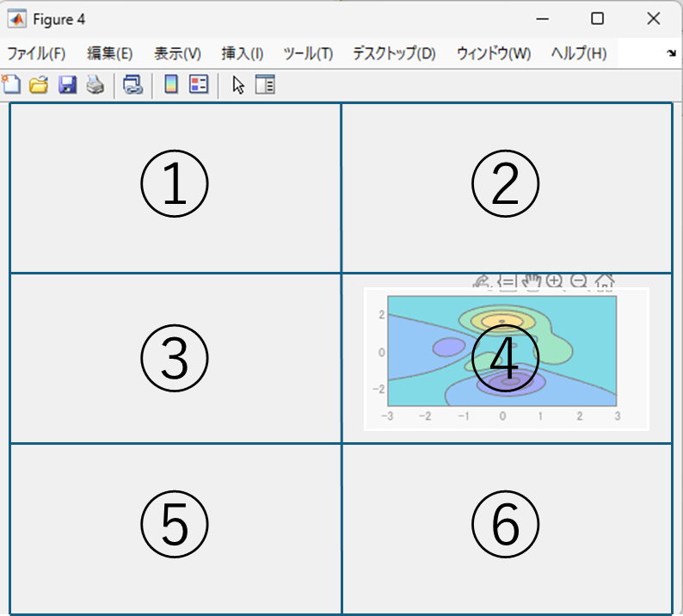Click the contour plot in cell ④

tap(502, 351)
